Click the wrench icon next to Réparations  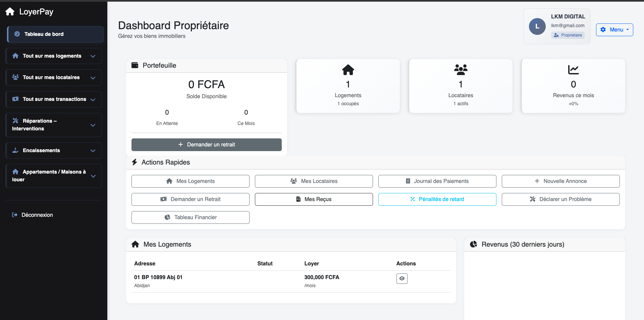point(15,121)
